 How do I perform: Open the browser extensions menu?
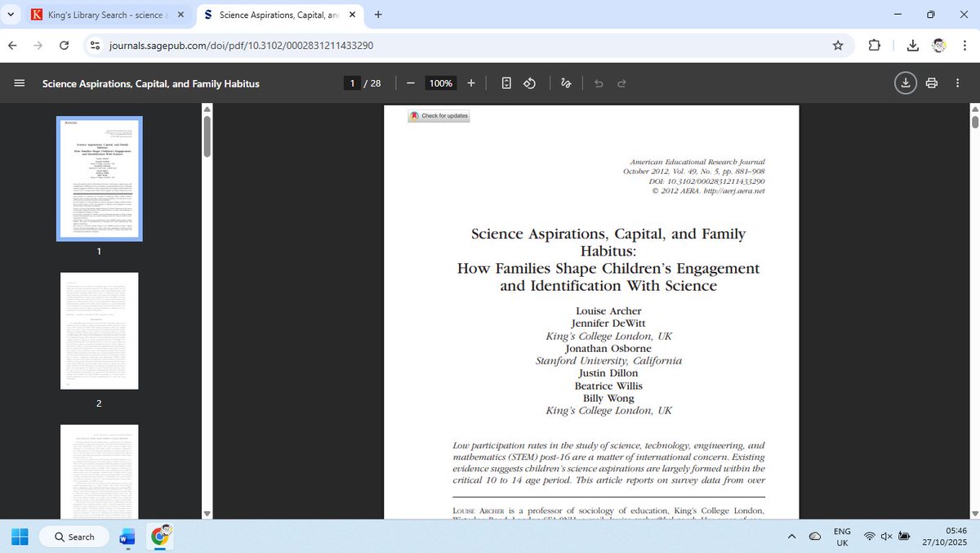coord(875,46)
